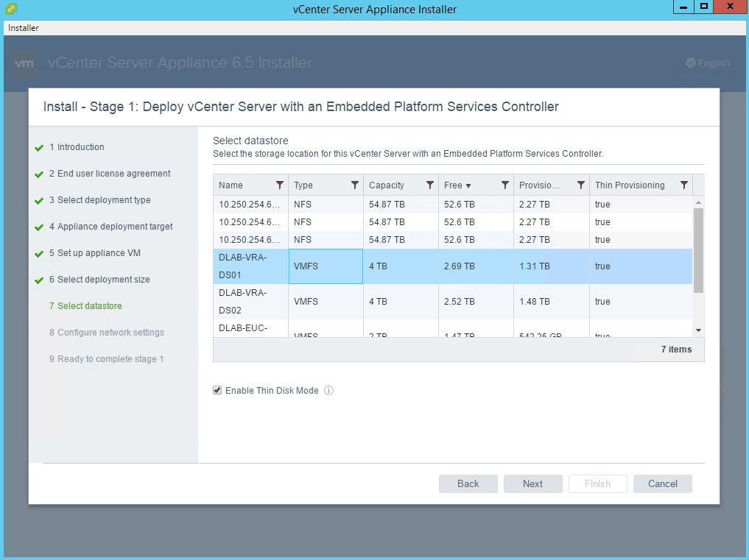Toggle the Enable Thin Disk Mode checkbox

point(217,391)
